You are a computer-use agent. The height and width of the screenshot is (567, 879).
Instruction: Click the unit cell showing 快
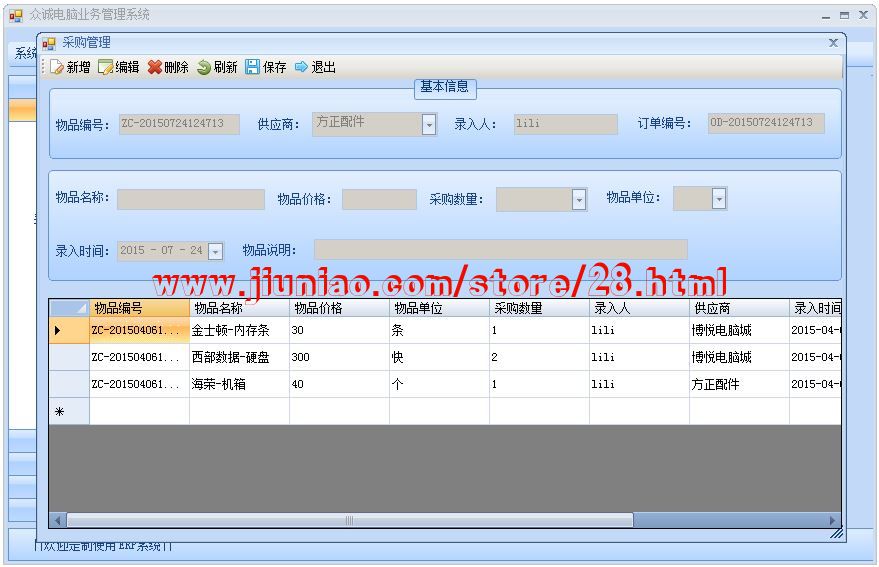(x=440, y=357)
